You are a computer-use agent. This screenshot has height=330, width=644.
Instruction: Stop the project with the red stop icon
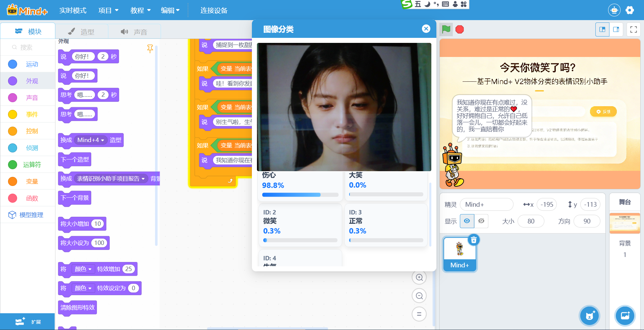pos(460,29)
